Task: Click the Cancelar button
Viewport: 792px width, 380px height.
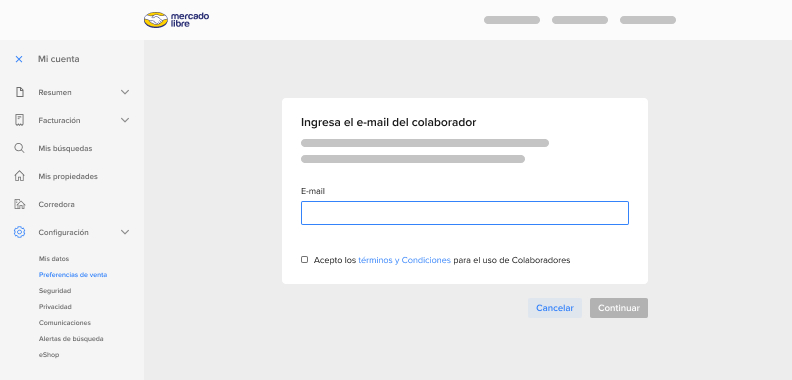Action: coord(555,308)
